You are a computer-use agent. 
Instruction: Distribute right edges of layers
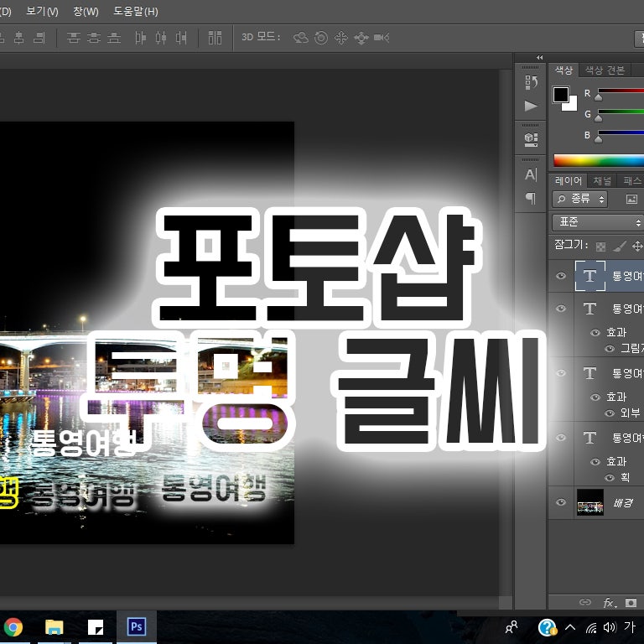[181, 39]
